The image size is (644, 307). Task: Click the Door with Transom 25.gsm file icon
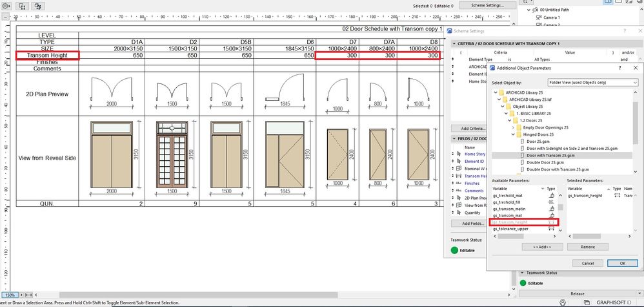(x=521, y=156)
